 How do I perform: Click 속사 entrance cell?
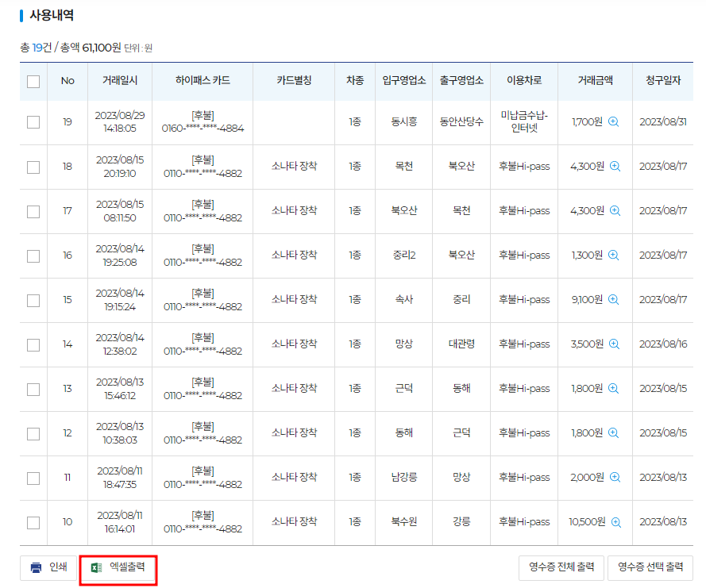(x=404, y=300)
